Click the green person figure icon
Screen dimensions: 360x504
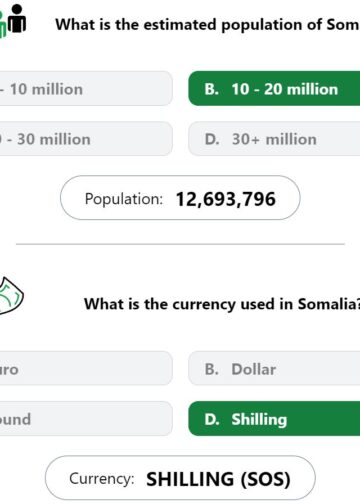[x=3, y=24]
